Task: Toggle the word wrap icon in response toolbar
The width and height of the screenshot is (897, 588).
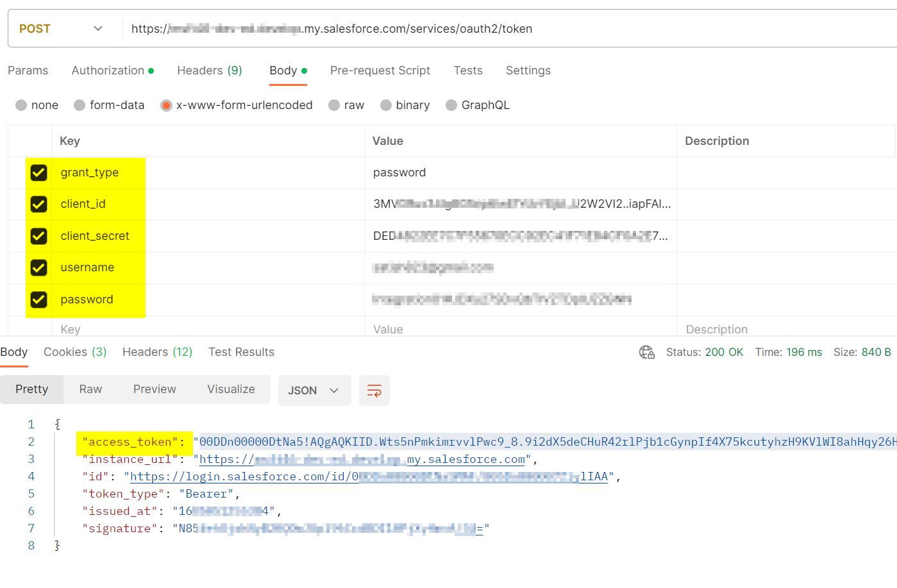Action: pos(374,391)
